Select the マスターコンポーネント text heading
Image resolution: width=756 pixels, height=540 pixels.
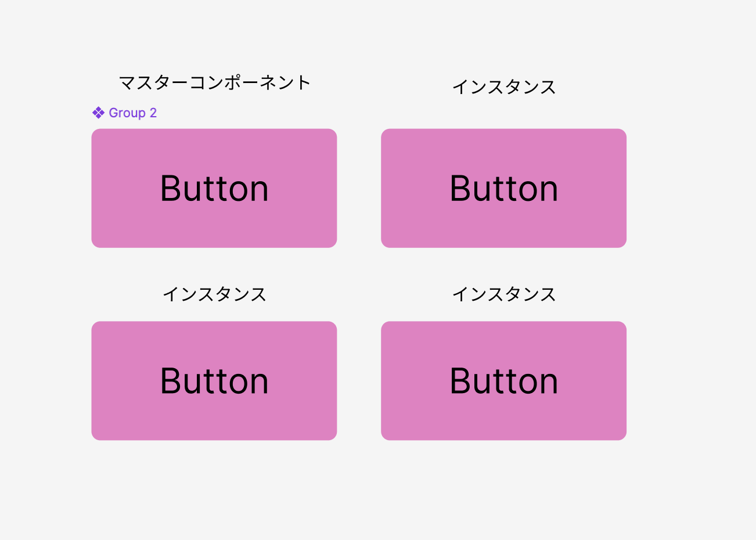pyautogui.click(x=215, y=82)
